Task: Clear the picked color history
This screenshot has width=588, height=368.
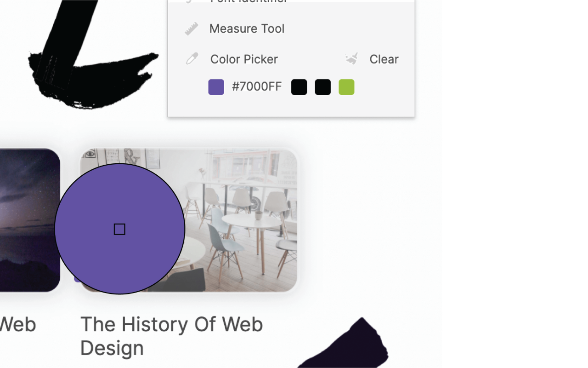Action: tap(384, 59)
